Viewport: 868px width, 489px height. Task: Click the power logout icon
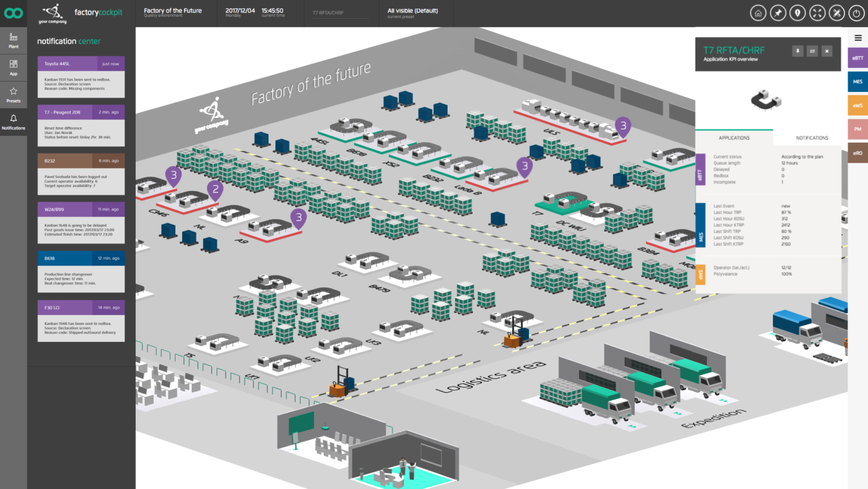[857, 13]
